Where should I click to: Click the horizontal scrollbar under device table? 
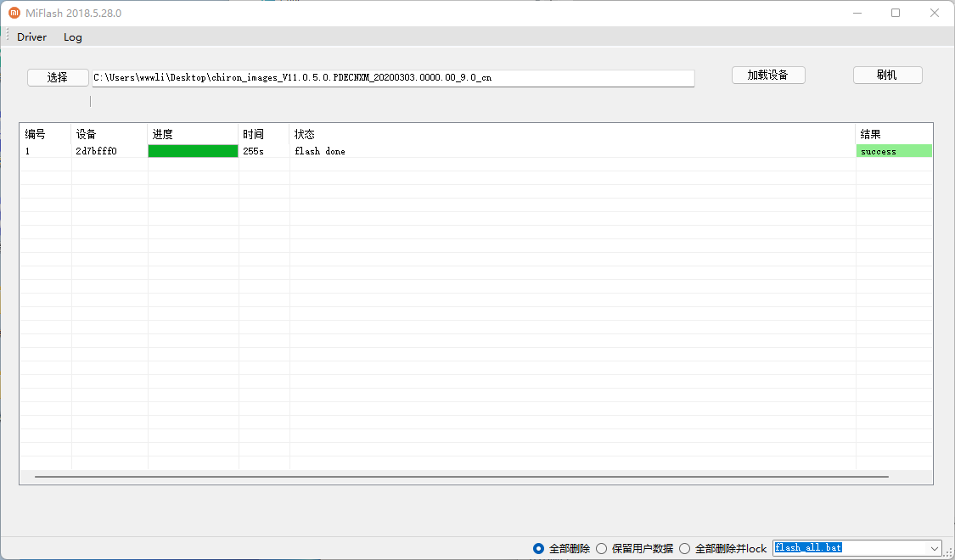462,477
